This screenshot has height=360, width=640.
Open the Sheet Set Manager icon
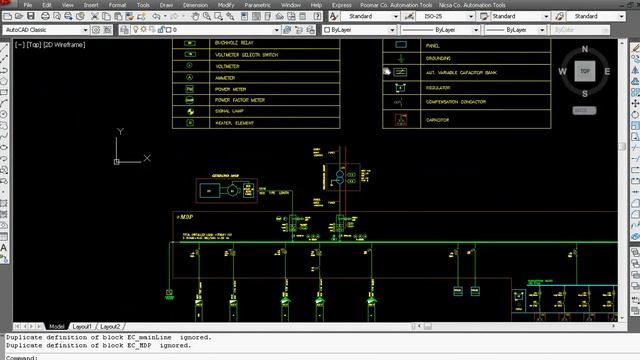click(x=280, y=16)
